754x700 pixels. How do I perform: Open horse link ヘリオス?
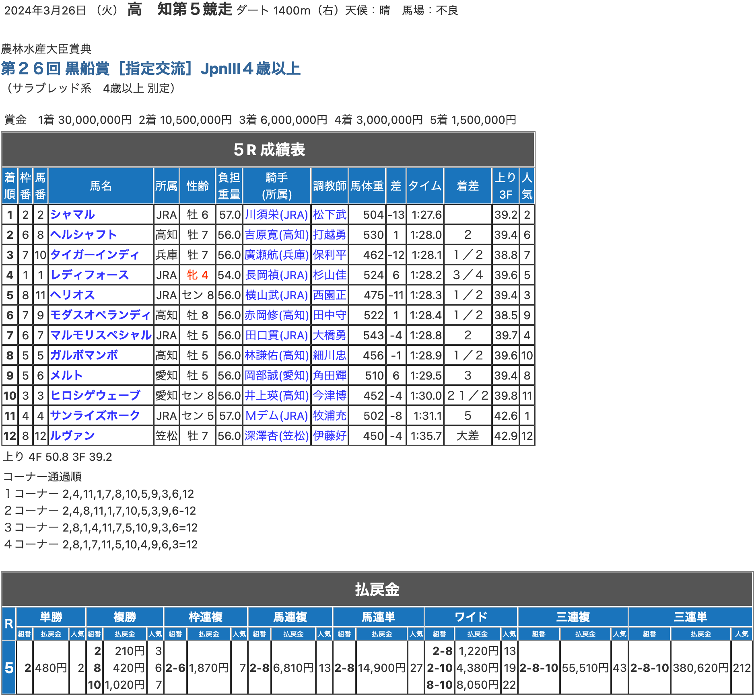pos(72,295)
